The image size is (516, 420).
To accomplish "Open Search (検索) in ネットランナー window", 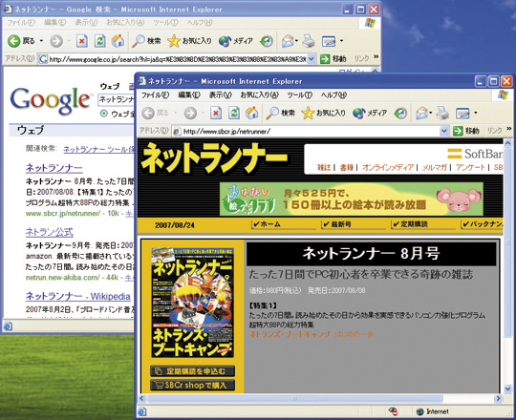I will [x=281, y=113].
